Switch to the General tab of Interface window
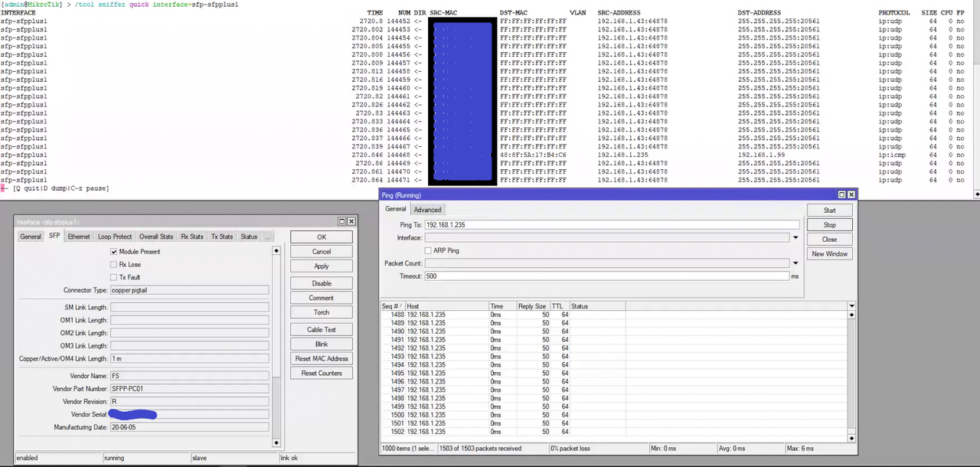This screenshot has width=980, height=467. click(31, 237)
